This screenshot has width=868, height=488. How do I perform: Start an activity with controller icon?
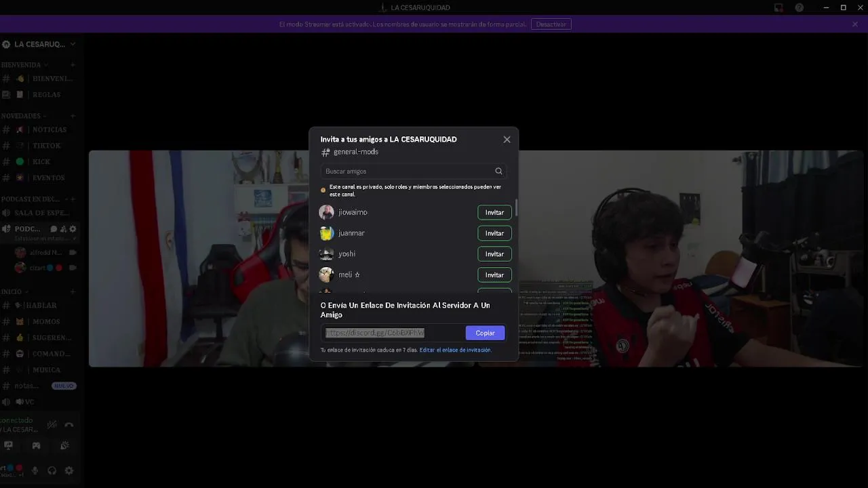click(36, 445)
